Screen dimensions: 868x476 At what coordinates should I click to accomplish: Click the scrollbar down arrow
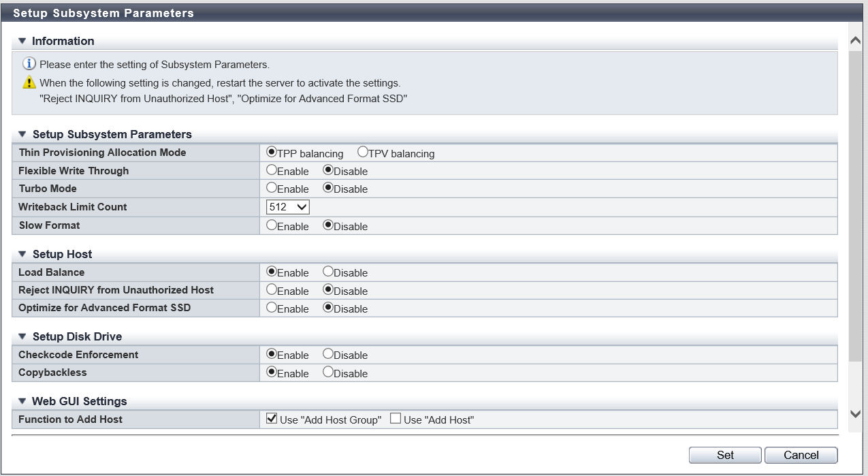(x=856, y=414)
